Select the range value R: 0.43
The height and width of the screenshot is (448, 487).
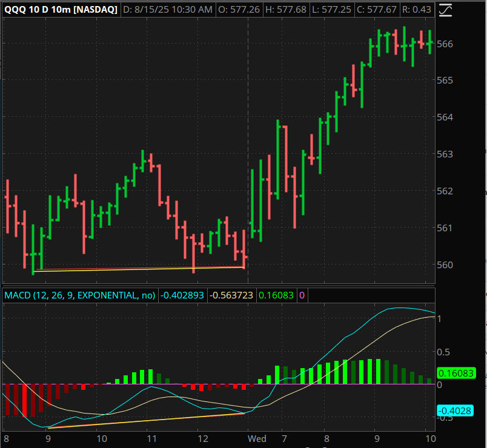(x=417, y=10)
